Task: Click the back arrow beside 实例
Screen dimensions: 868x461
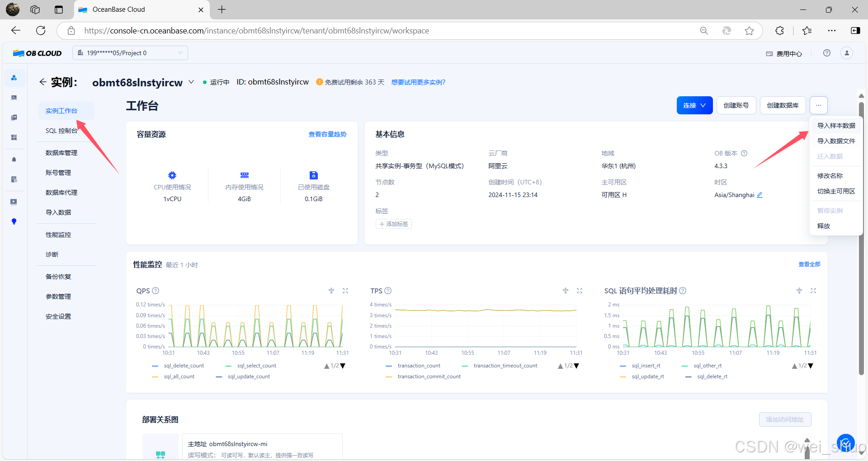Action: [x=42, y=82]
